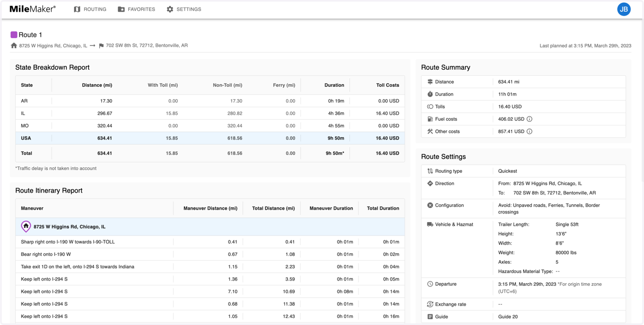
Task: Select 'Bear right onto I-190 W' maneuver
Action: [x=210, y=254]
